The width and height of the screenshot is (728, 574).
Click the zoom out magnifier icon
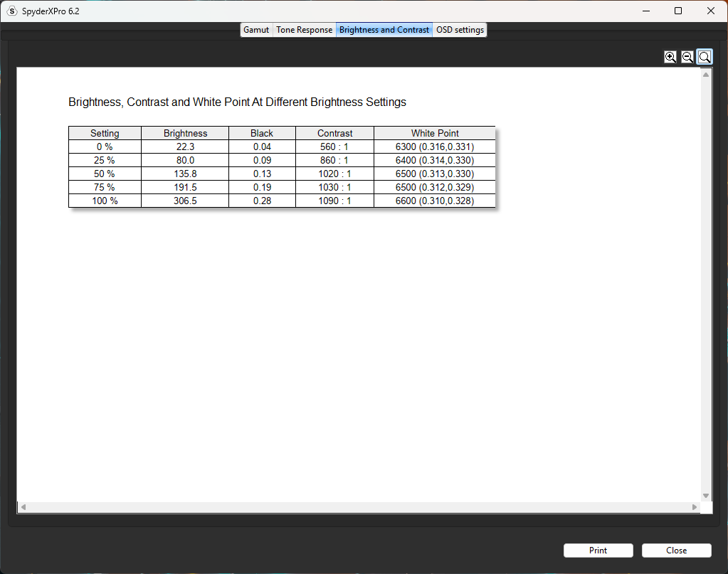coord(687,57)
